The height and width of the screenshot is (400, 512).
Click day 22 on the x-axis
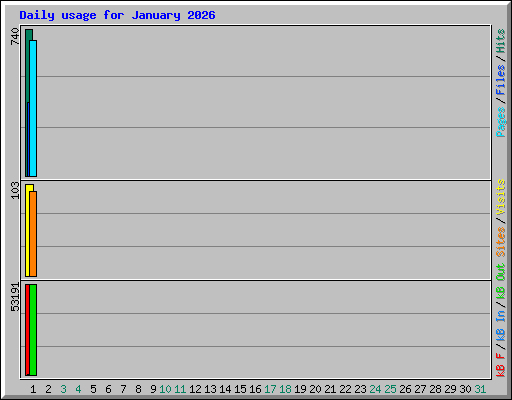pos(345,389)
